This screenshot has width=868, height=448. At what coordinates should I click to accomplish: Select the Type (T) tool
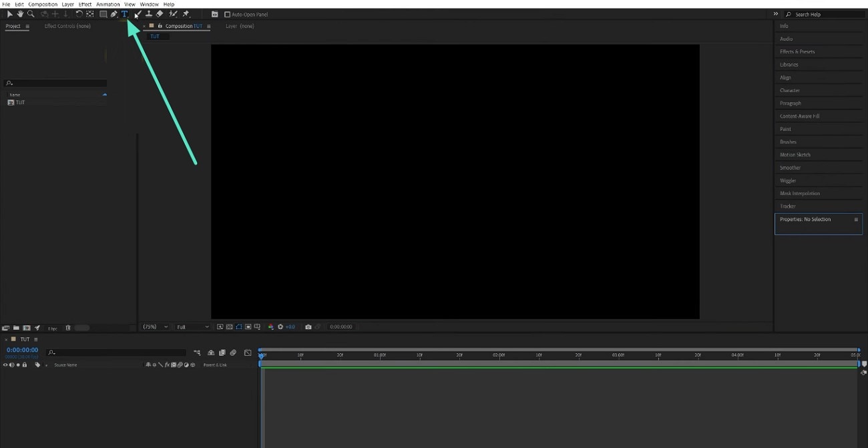coord(124,14)
